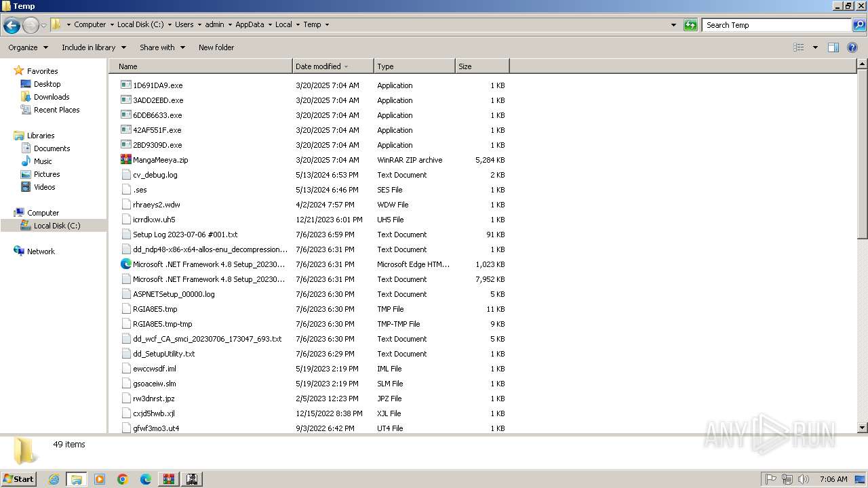
Task: Launch Windows Media Player from taskbar
Action: point(100,479)
